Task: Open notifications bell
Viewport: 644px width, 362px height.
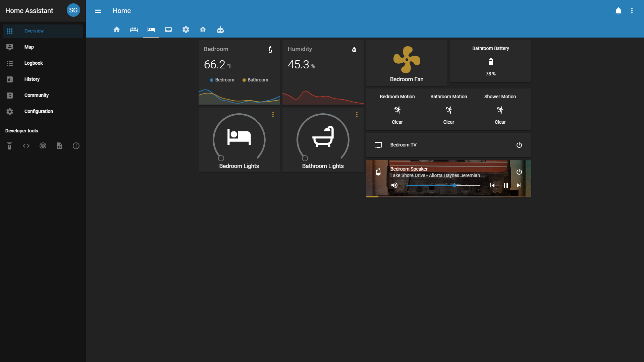Action: (x=619, y=11)
